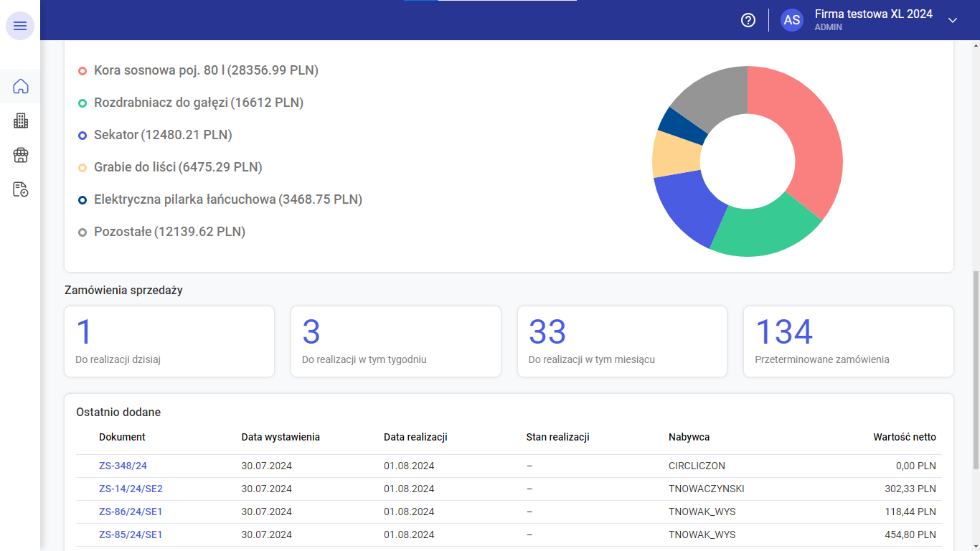
Task: Open document ZS-14/24/SE2 link
Action: [x=131, y=489]
